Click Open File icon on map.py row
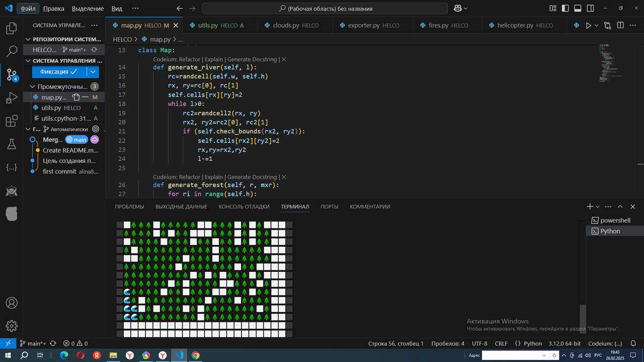This screenshot has height=362, width=644. click(76, 98)
